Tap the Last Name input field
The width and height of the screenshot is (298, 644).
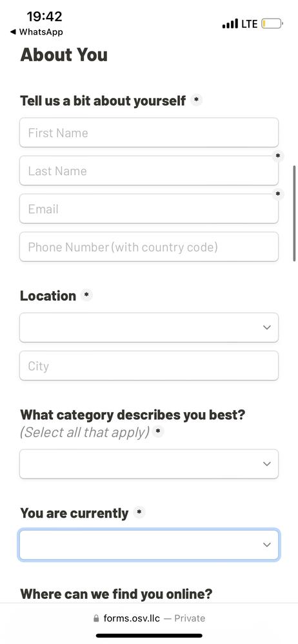[x=148, y=171]
